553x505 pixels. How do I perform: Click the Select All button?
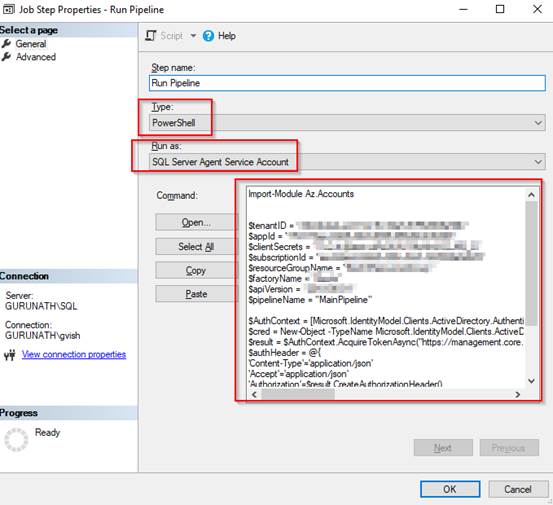click(x=196, y=247)
